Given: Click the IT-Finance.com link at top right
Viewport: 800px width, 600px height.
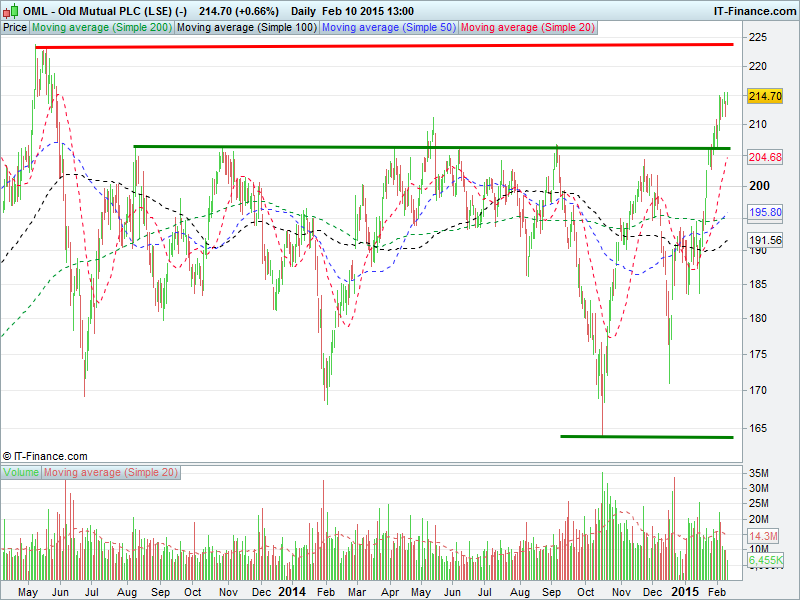Looking at the screenshot, I should [x=755, y=11].
